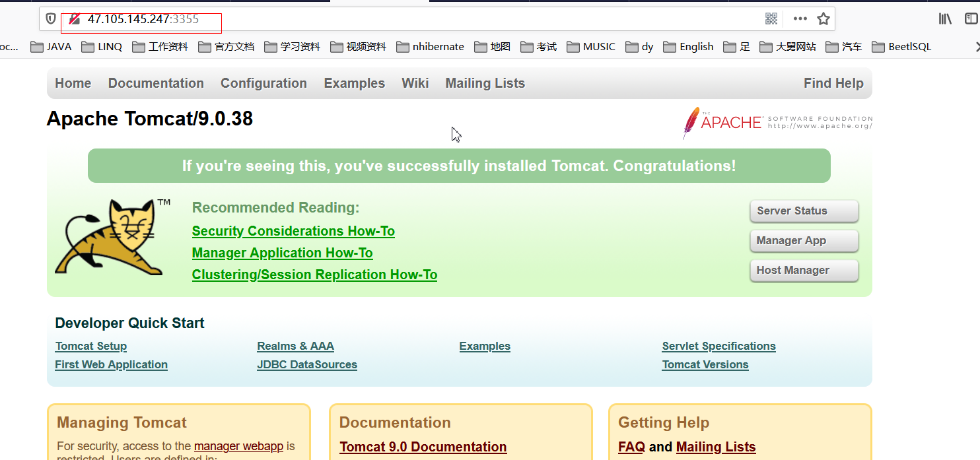Image resolution: width=980 pixels, height=460 pixels.
Task: Open the JAVA bookmarks folder
Action: 52,47
